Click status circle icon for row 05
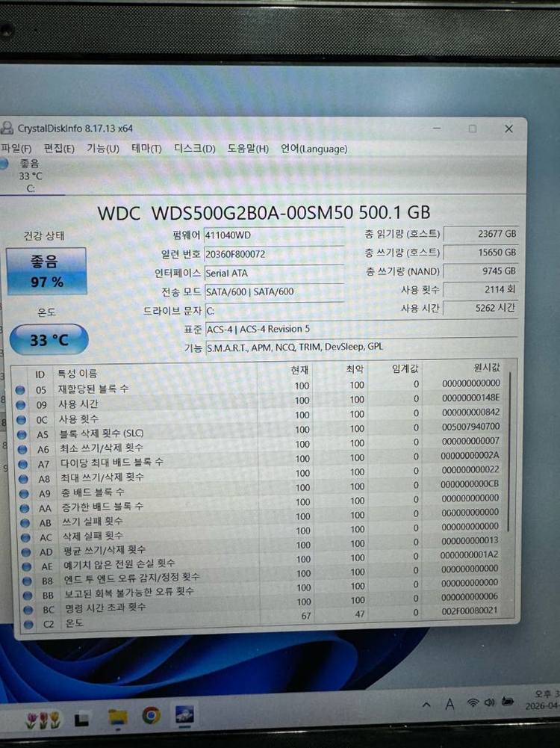 point(20,390)
